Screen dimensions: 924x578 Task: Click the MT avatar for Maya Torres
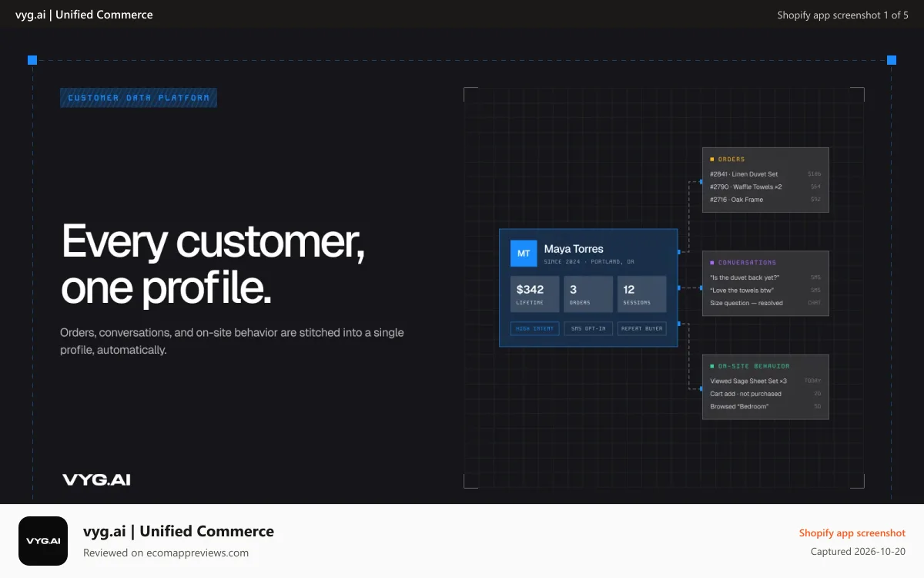tap(524, 254)
